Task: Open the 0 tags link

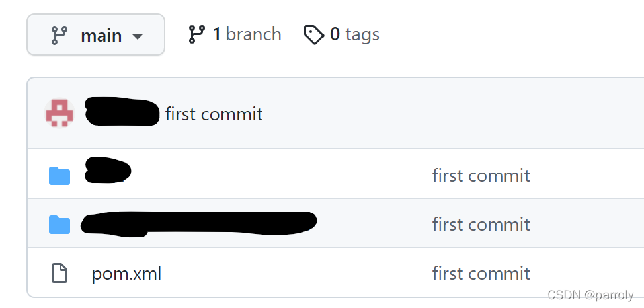Action: [342, 34]
